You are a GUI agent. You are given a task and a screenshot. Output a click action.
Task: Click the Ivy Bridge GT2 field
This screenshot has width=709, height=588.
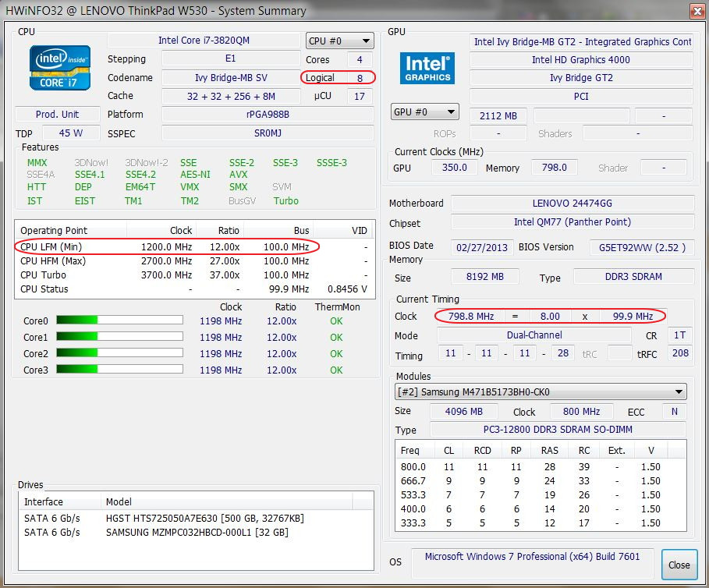(581, 78)
